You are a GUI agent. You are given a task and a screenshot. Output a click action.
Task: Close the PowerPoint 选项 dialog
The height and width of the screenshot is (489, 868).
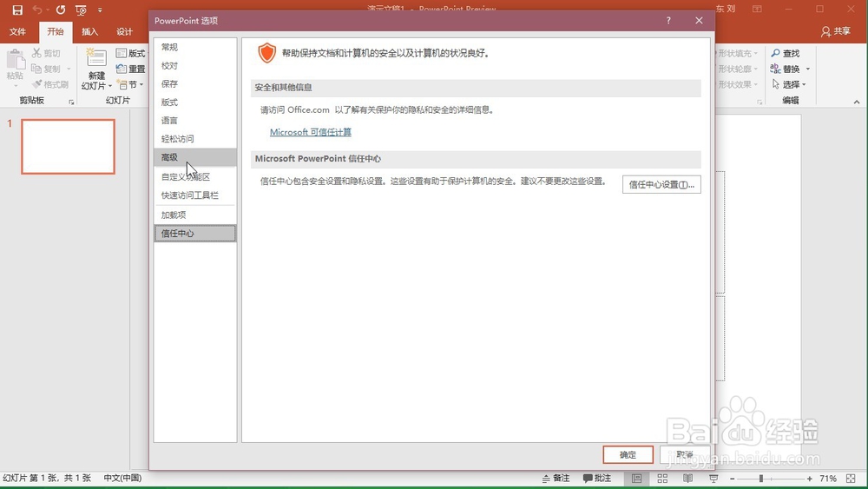tap(699, 21)
